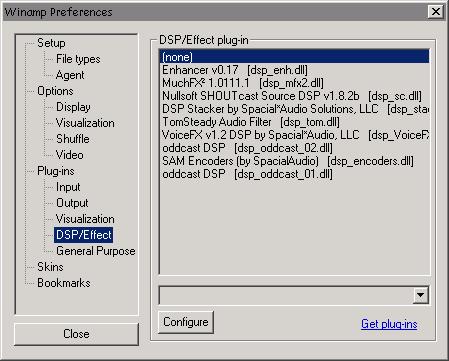
Task: Select MuchFX² 1.0111.1 plug-in
Action: (295, 83)
